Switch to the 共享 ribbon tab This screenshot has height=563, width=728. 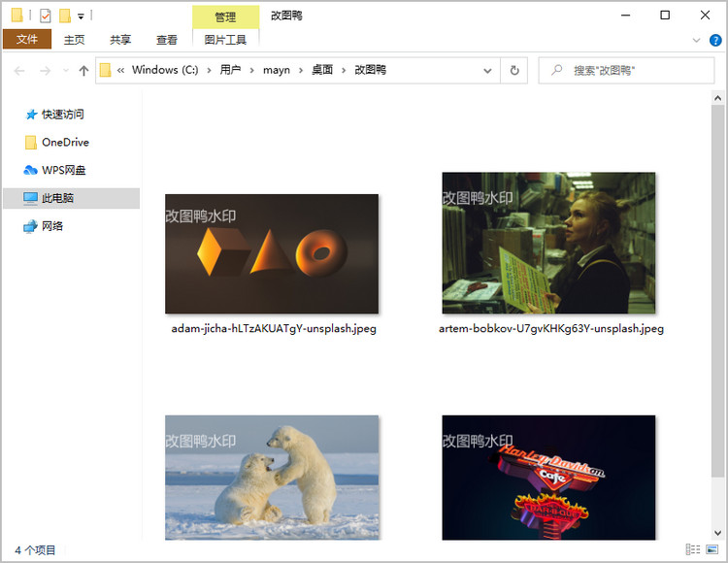click(120, 40)
